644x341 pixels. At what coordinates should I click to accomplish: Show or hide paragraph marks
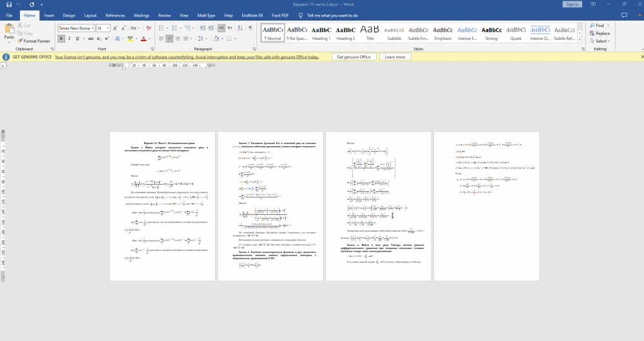250,28
